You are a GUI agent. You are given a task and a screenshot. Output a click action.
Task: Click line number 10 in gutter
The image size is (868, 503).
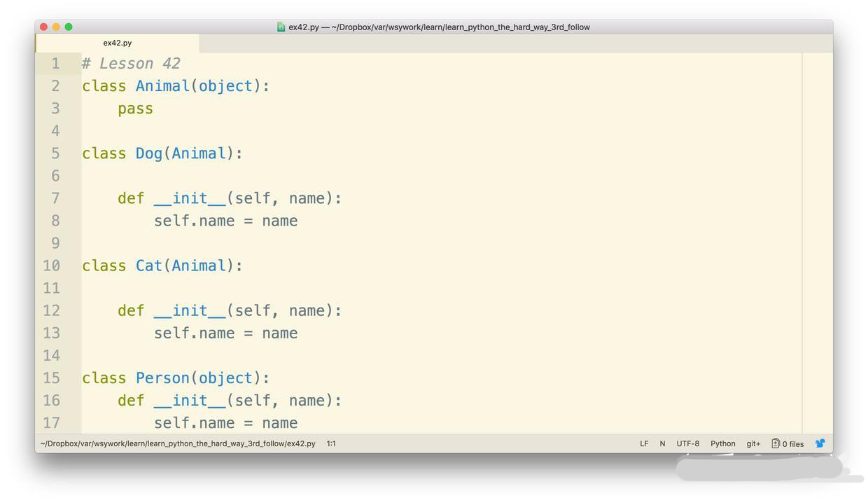51,266
